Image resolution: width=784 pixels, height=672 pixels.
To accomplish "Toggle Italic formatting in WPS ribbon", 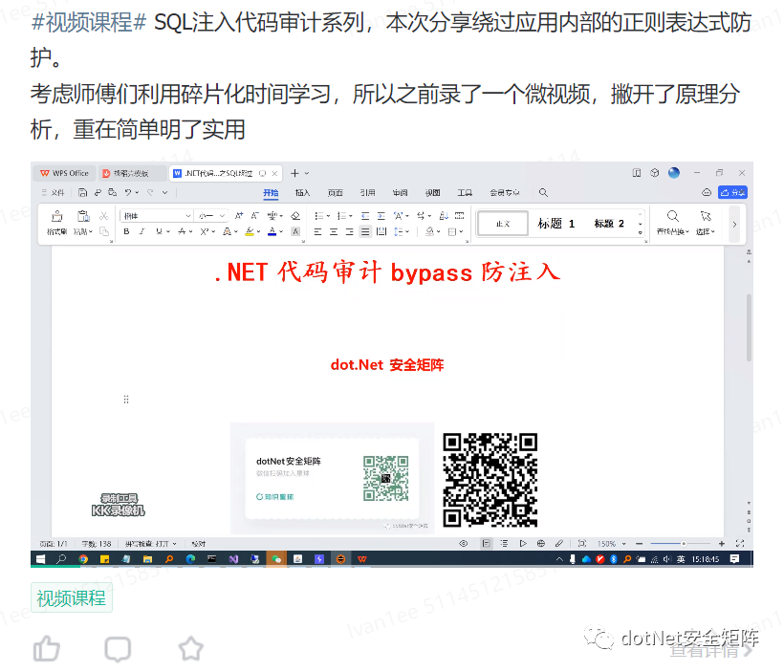I will pyautogui.click(x=142, y=231).
